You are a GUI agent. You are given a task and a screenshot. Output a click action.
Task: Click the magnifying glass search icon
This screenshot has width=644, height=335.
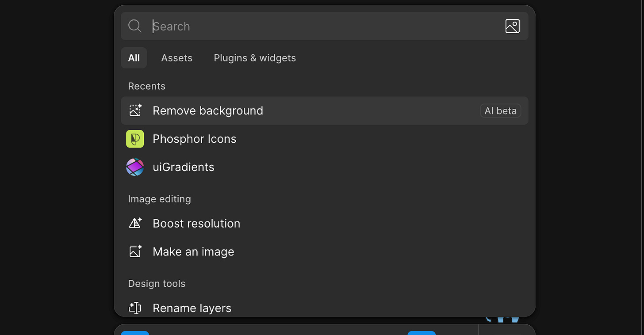pyautogui.click(x=135, y=26)
